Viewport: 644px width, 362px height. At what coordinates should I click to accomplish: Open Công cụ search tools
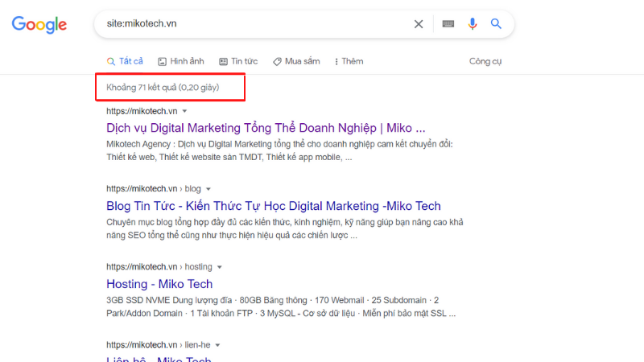click(x=485, y=61)
